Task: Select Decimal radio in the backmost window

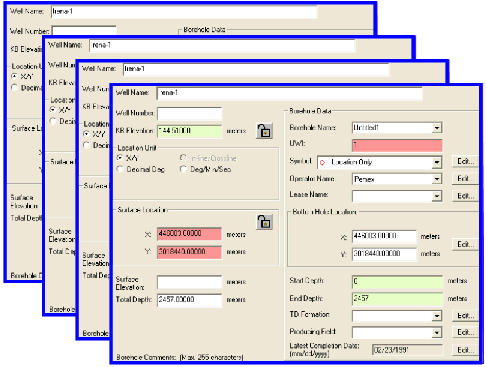Action: point(14,88)
